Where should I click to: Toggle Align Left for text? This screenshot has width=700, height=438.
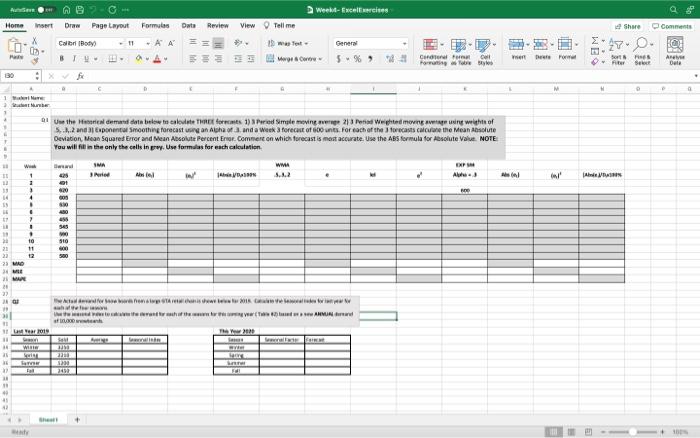point(193,58)
